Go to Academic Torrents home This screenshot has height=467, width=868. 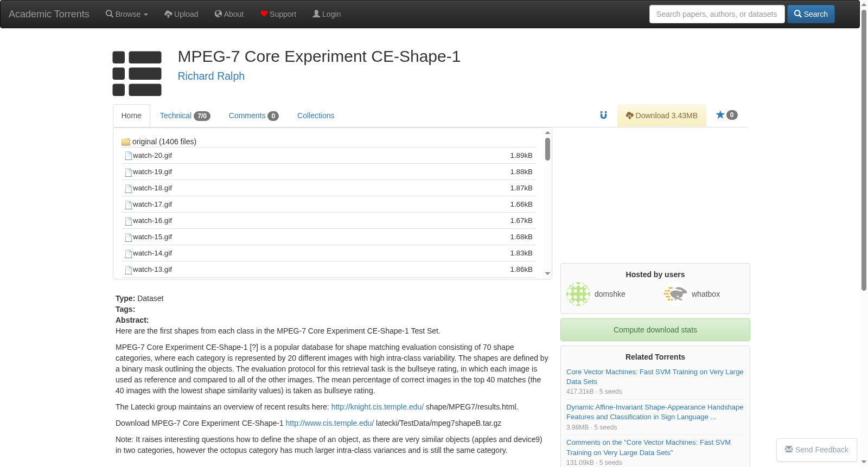(x=49, y=14)
